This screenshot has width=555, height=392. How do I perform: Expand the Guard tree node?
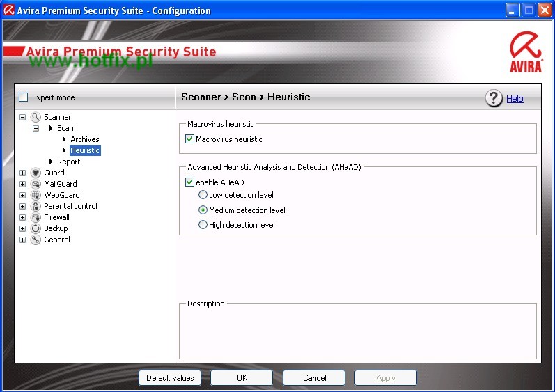click(22, 173)
